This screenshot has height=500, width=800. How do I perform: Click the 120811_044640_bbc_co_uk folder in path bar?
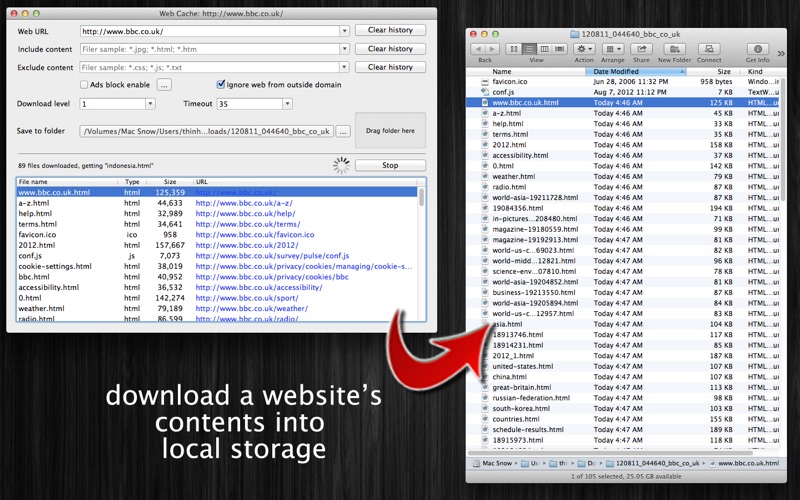(653, 463)
